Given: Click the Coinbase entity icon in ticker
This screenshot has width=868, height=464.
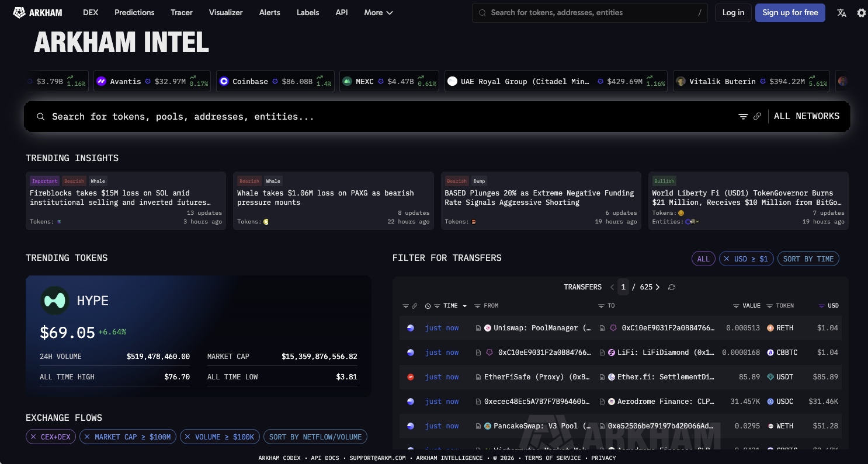Looking at the screenshot, I should coord(224,82).
